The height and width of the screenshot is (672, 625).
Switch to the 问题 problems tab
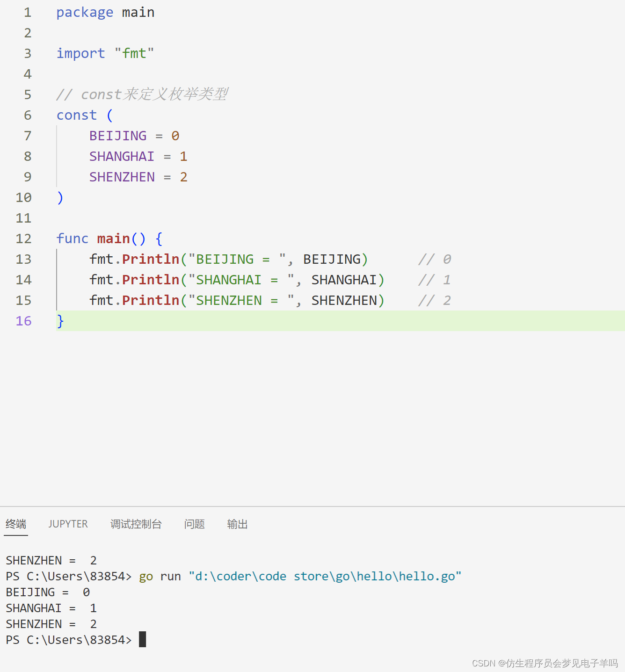pyautogui.click(x=195, y=524)
